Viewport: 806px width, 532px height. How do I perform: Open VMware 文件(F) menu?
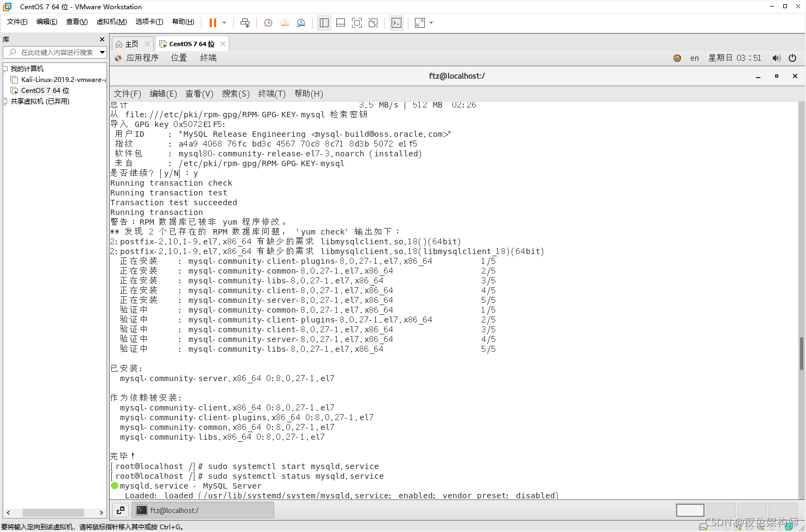(x=17, y=22)
